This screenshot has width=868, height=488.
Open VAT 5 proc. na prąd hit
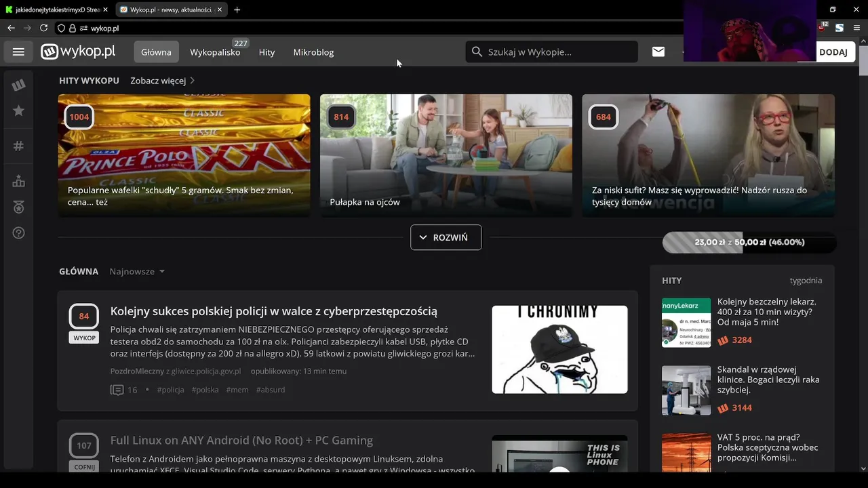(x=768, y=447)
